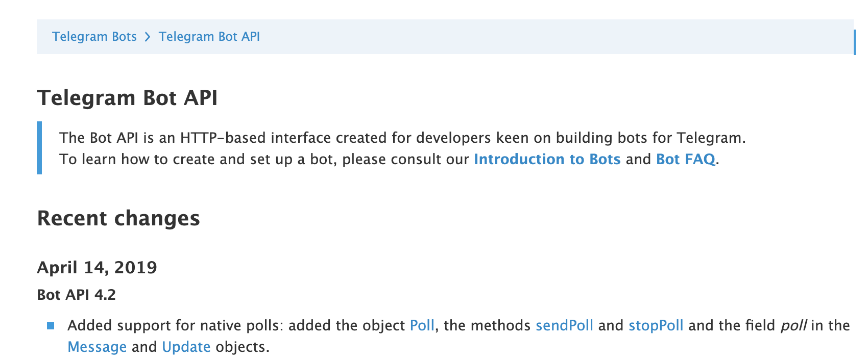Viewport: 868px width, 361px height.
Task: Click the breadcrumb chevron separator icon
Action: 148,37
